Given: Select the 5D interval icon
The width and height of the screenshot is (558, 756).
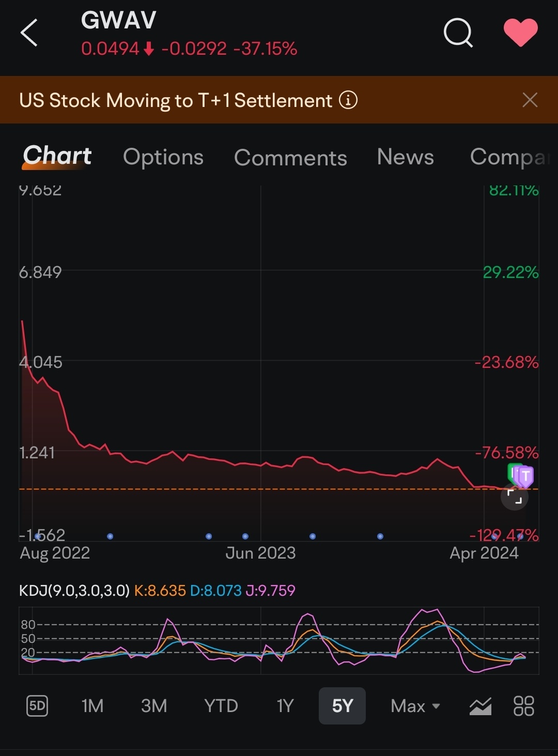Looking at the screenshot, I should pyautogui.click(x=37, y=706).
